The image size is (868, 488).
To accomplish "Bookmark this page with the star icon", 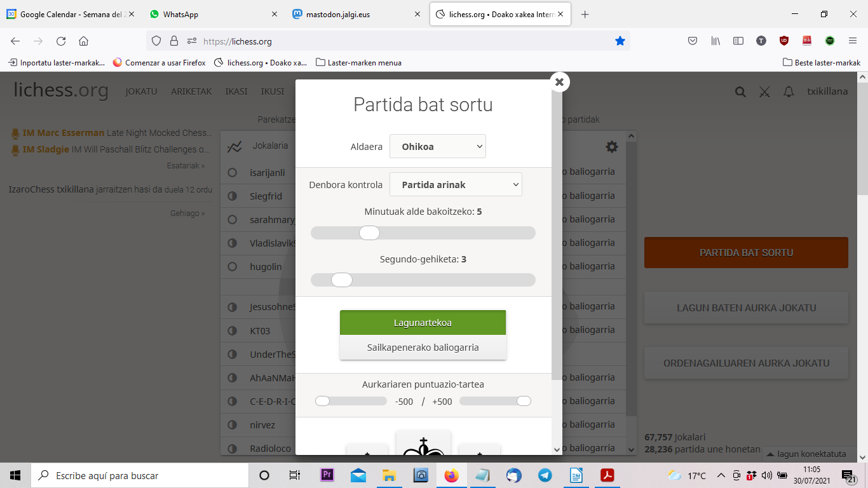I will click(620, 41).
